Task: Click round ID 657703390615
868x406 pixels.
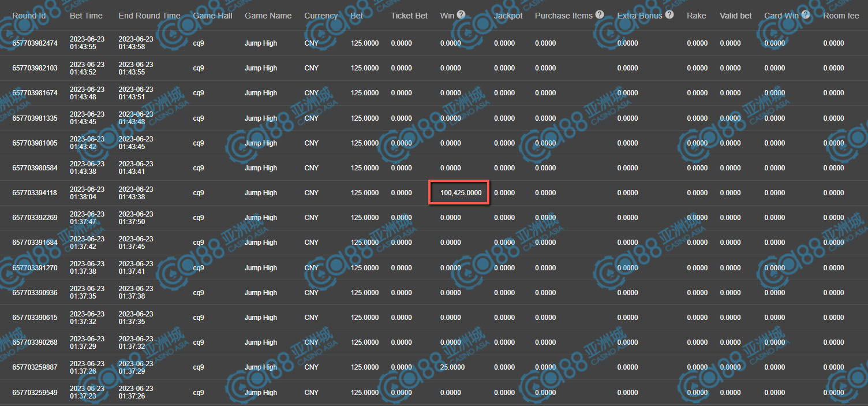Action: [35, 318]
